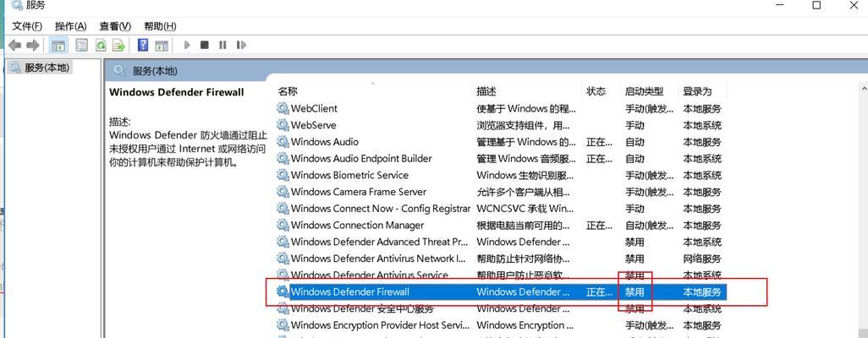Click Windows Biometric Service gear icon

pyautogui.click(x=283, y=176)
